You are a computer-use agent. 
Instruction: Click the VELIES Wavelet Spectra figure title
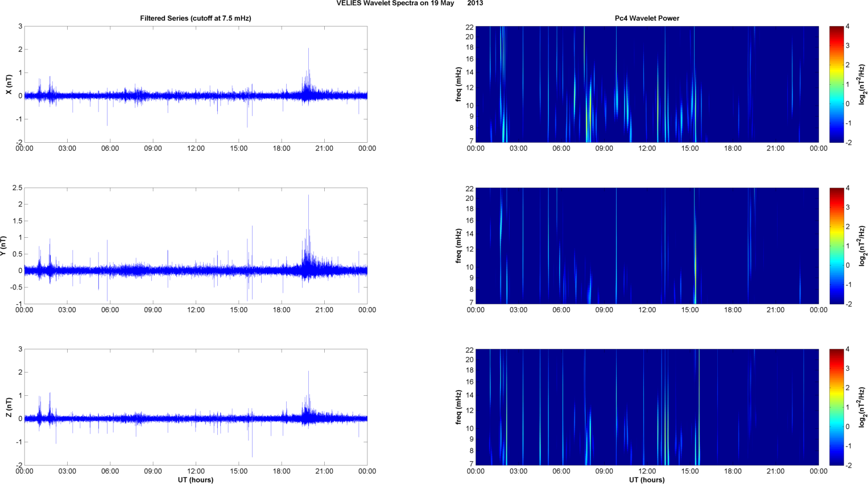[410, 3]
